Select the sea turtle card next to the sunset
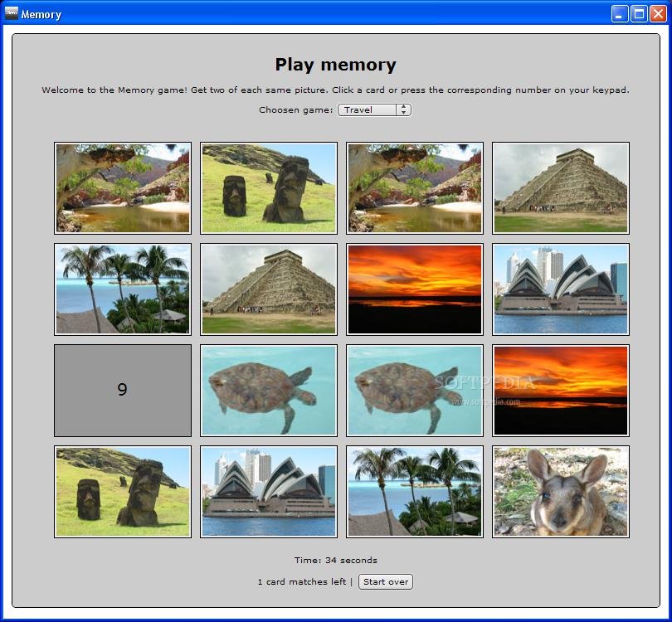Image resolution: width=672 pixels, height=622 pixels. 415,391
